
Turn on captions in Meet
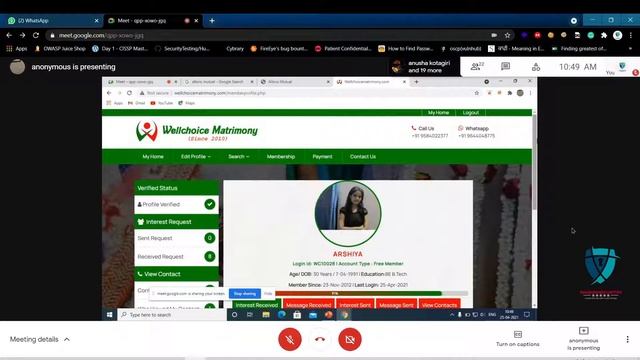[x=518, y=339]
